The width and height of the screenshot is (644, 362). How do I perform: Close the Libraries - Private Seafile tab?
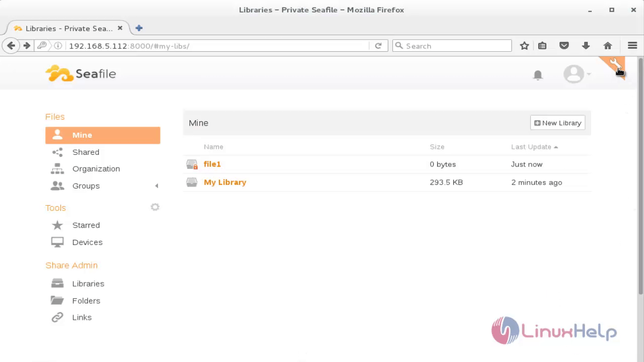(x=120, y=28)
